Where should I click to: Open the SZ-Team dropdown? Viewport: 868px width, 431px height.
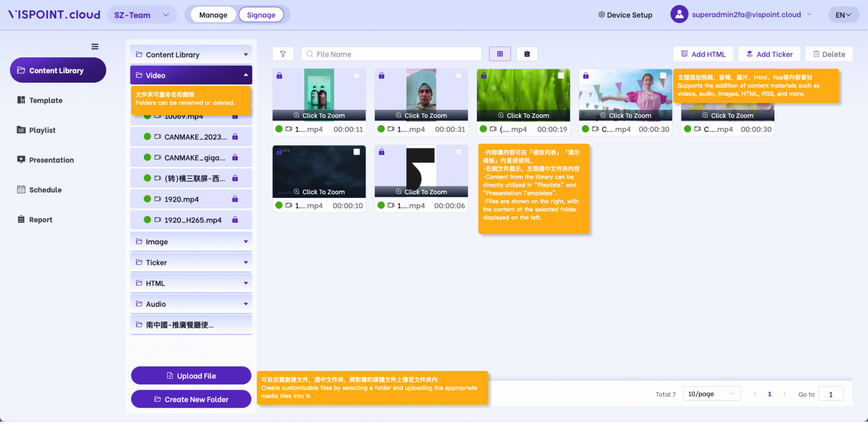(142, 15)
